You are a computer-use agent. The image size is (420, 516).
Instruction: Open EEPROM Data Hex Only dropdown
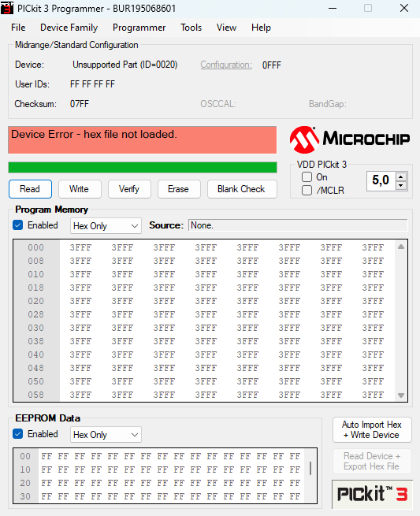click(106, 435)
